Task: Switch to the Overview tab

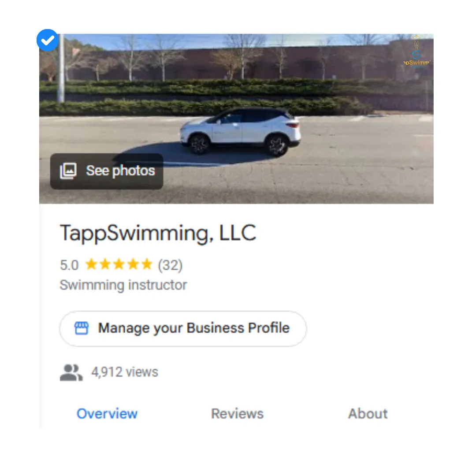Action: pos(107,414)
